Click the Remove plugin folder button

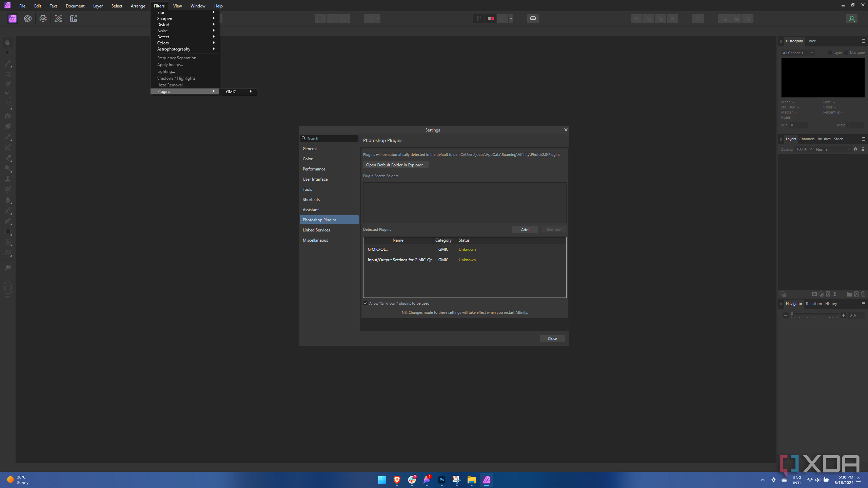click(x=553, y=229)
